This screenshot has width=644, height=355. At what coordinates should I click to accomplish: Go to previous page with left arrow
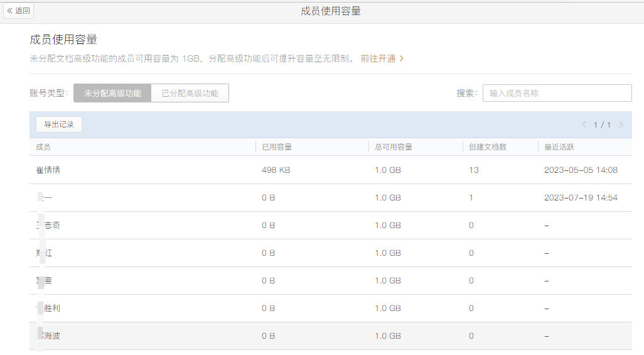click(x=584, y=125)
